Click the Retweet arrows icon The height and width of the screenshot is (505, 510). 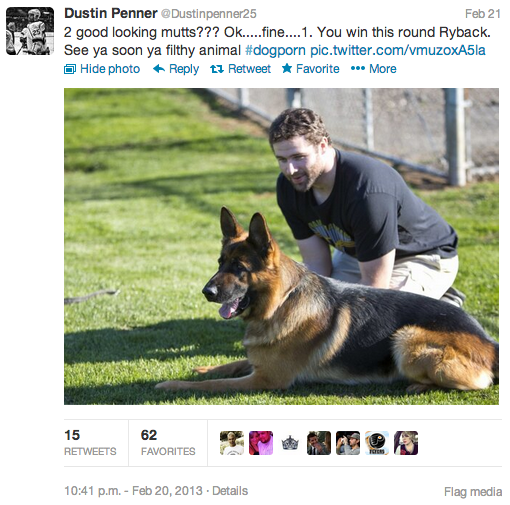tap(217, 69)
